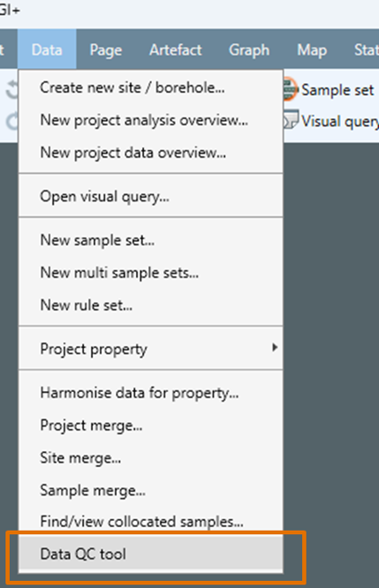Open the Data menu tab

coord(47,49)
